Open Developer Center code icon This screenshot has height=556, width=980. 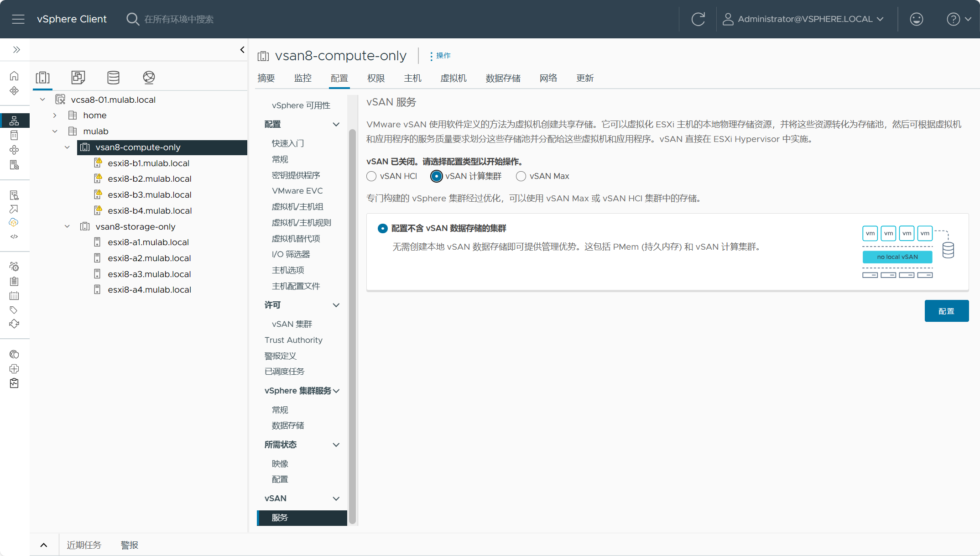coord(14,236)
